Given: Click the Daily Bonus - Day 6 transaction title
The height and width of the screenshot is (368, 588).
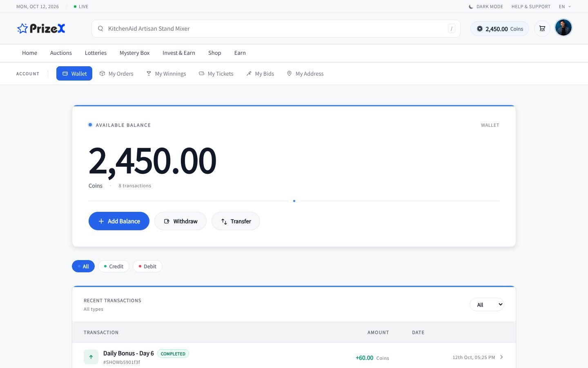Looking at the screenshot, I should 129,353.
